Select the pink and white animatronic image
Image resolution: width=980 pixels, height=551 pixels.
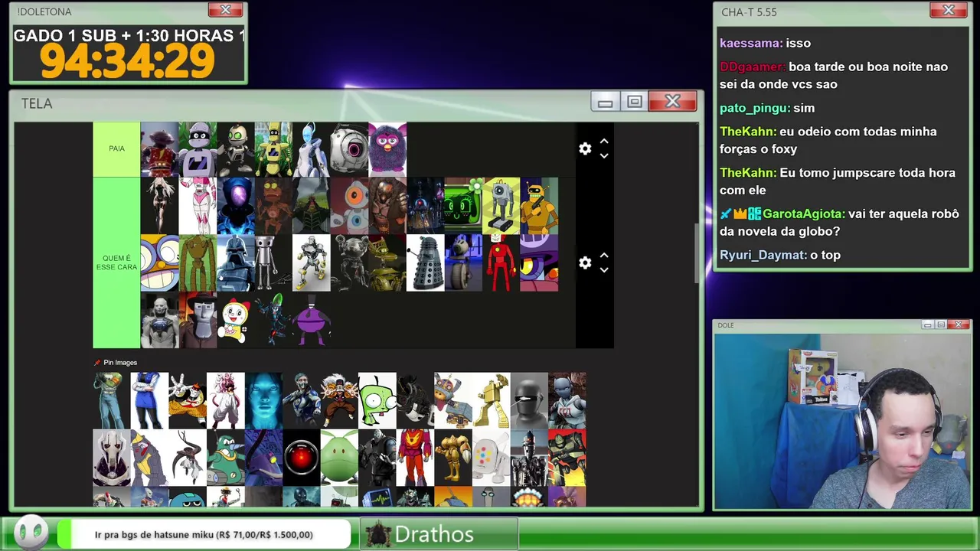[x=198, y=206]
